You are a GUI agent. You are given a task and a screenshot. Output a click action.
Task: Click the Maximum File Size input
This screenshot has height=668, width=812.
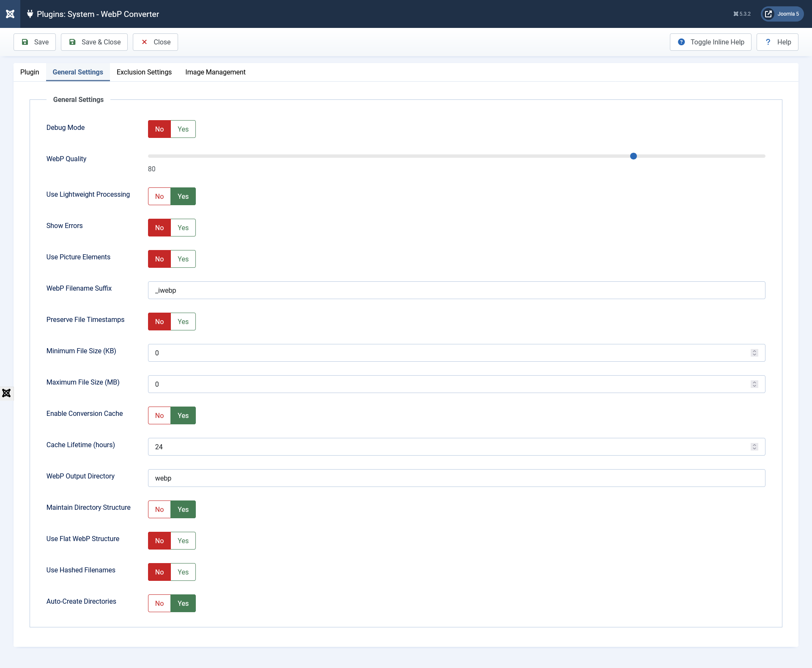[456, 384]
